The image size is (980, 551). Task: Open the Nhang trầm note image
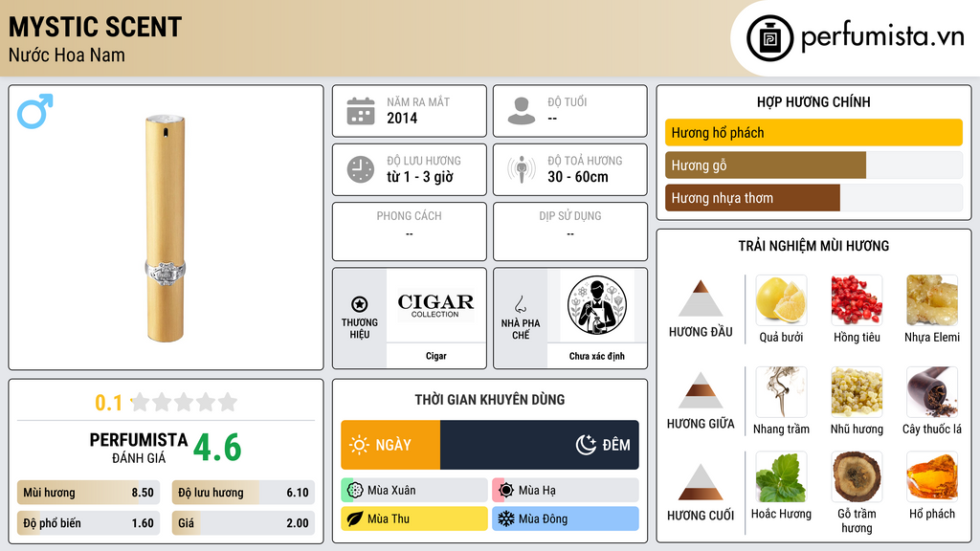click(x=781, y=391)
